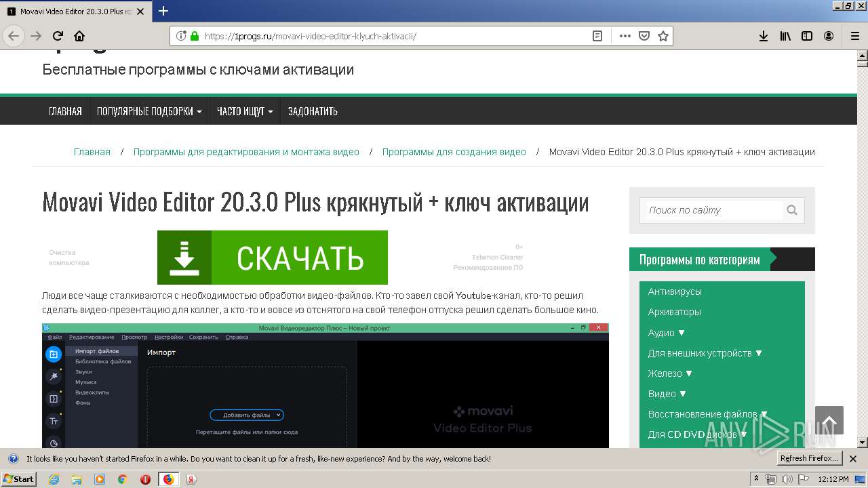Image resolution: width=868 pixels, height=488 pixels.
Task: Show site information via the i icon
Action: point(181,36)
